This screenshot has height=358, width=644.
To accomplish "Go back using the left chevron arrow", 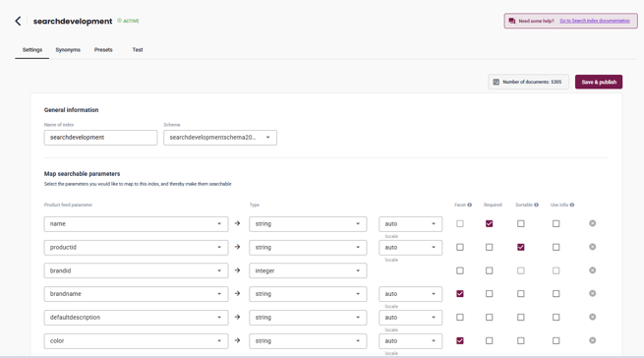I will [x=18, y=21].
